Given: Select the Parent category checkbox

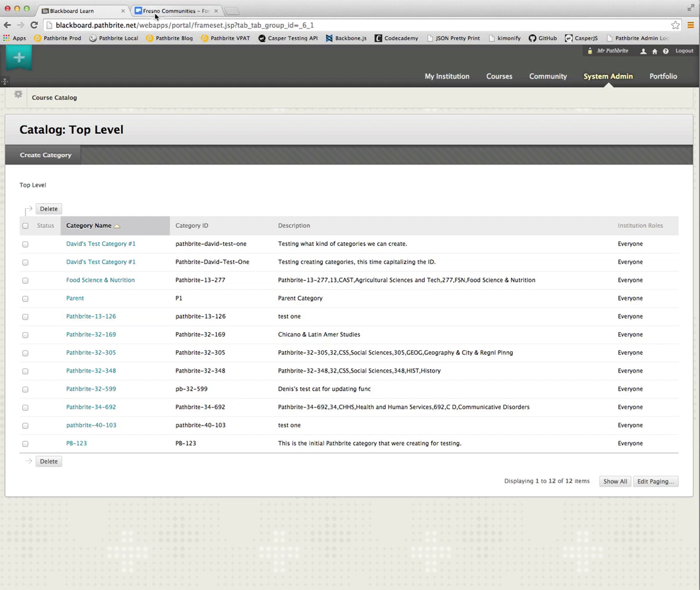Looking at the screenshot, I should [x=25, y=299].
